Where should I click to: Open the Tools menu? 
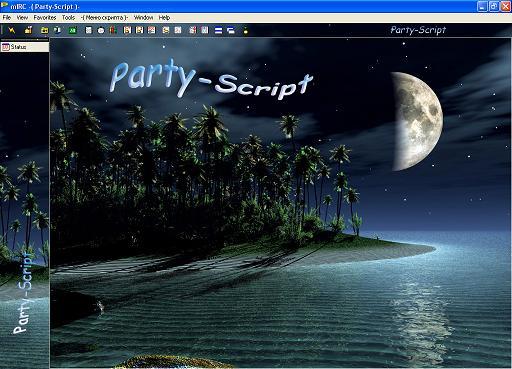tap(68, 17)
